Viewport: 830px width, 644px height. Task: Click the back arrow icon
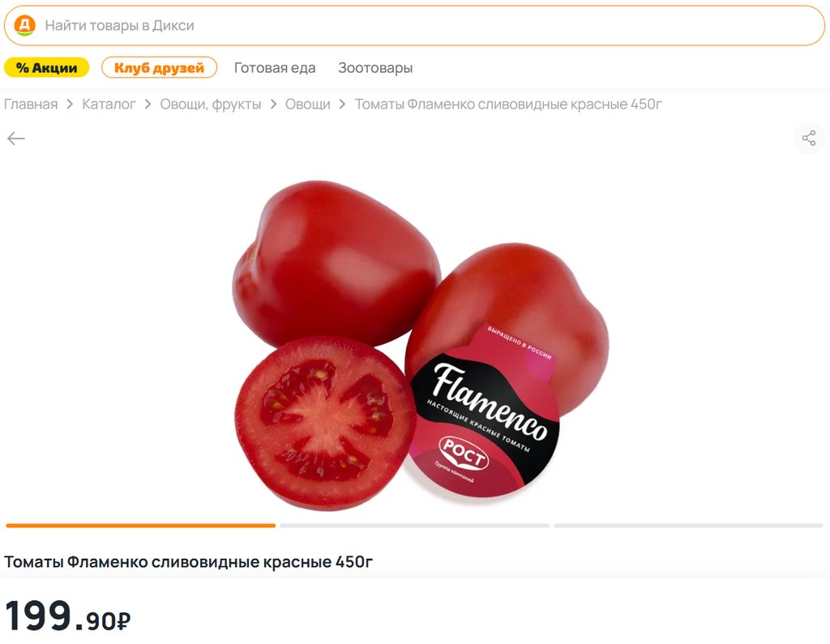[16, 139]
